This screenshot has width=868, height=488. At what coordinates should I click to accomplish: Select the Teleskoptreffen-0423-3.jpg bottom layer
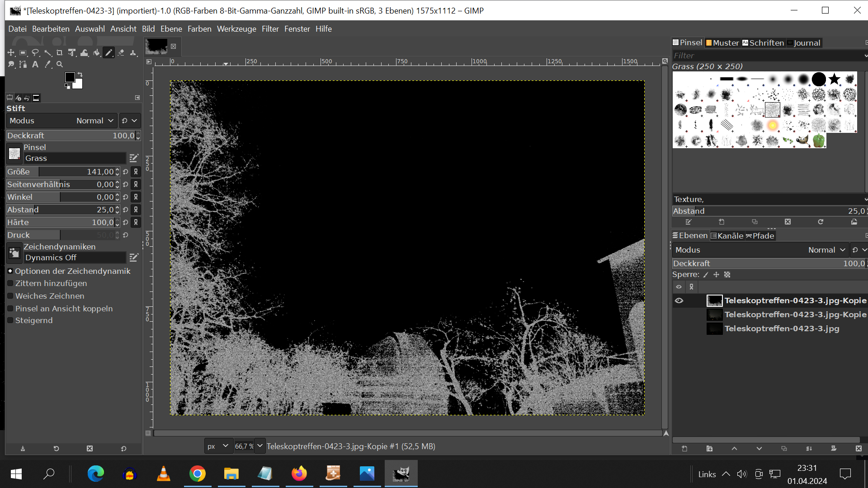(782, 328)
